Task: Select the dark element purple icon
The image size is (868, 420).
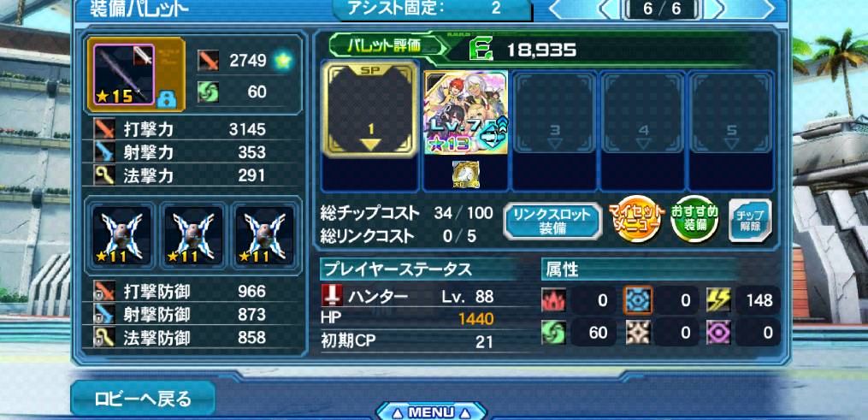Action: click(x=719, y=333)
